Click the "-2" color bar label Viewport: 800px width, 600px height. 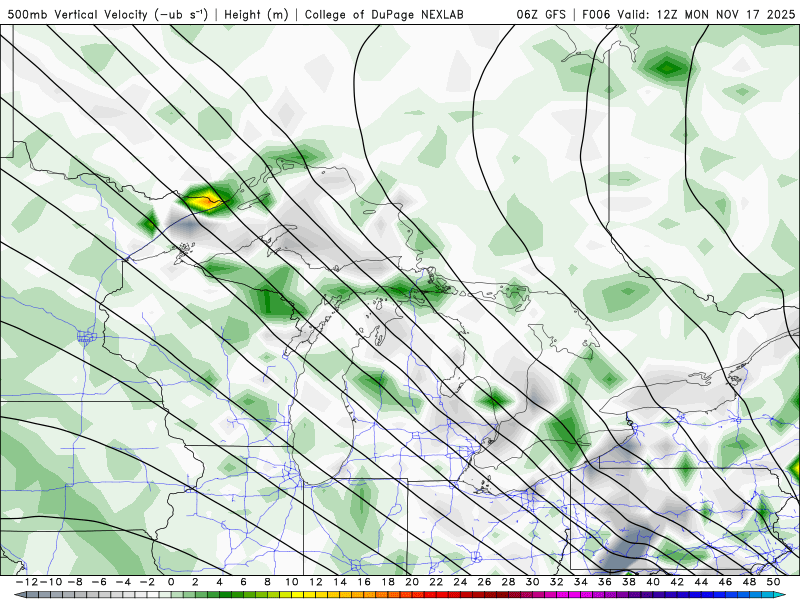click(x=147, y=582)
